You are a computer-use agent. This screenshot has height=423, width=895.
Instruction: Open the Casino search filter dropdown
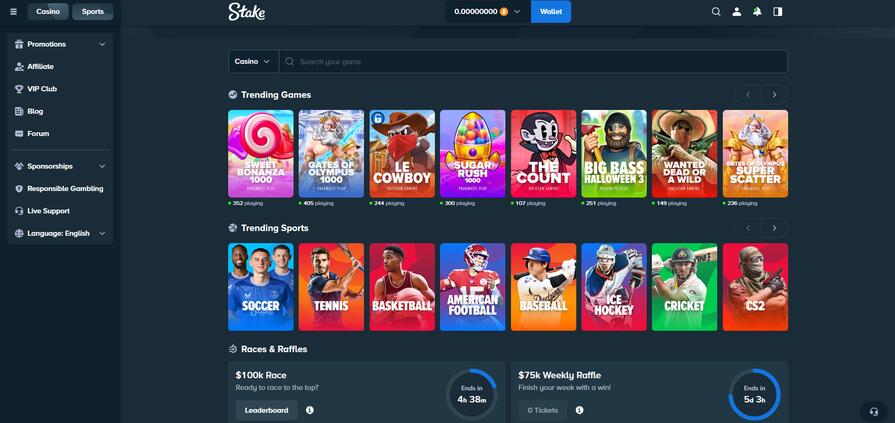(253, 62)
